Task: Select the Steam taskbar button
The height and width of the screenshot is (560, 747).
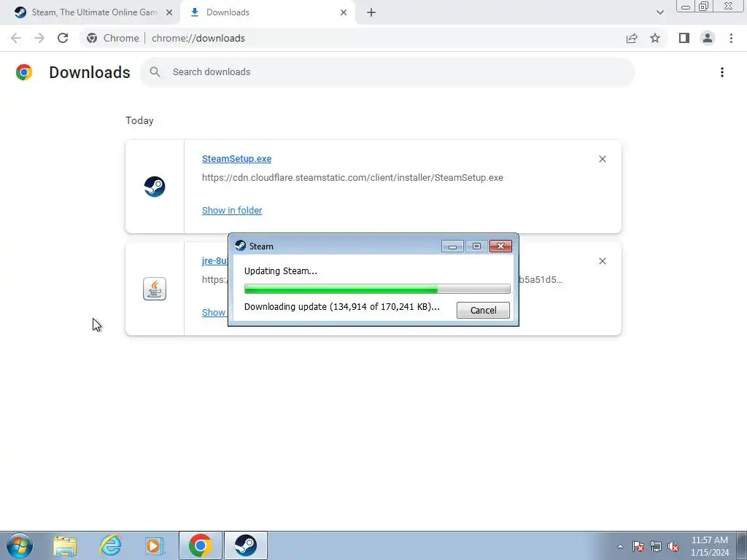Action: 246,545
